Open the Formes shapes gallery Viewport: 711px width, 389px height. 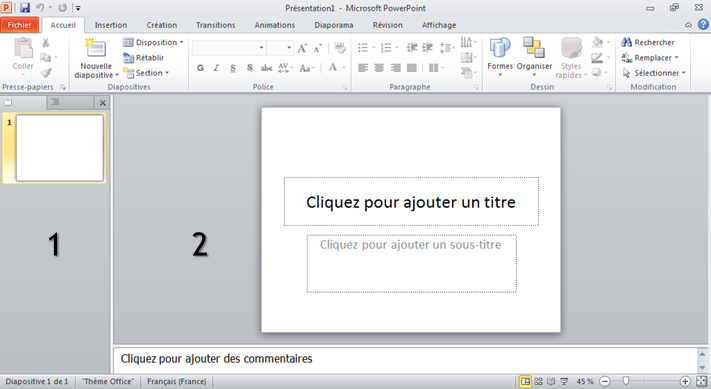point(500,56)
